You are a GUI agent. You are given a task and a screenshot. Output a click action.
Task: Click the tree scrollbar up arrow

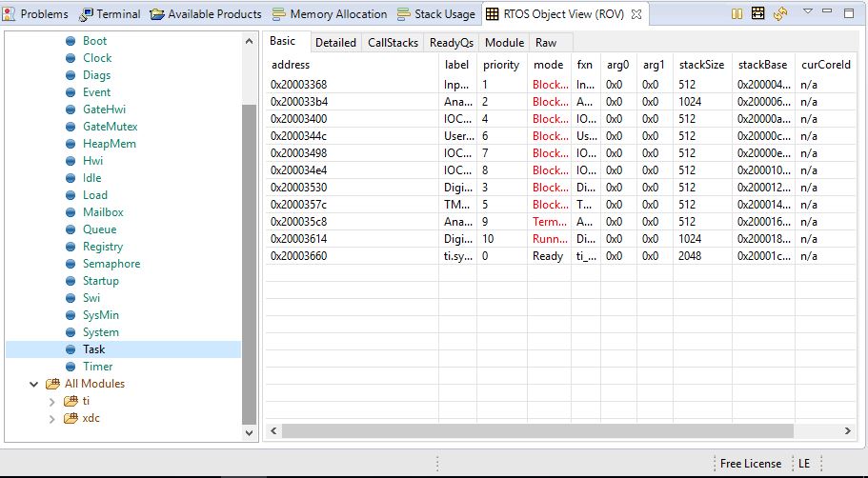pos(249,42)
